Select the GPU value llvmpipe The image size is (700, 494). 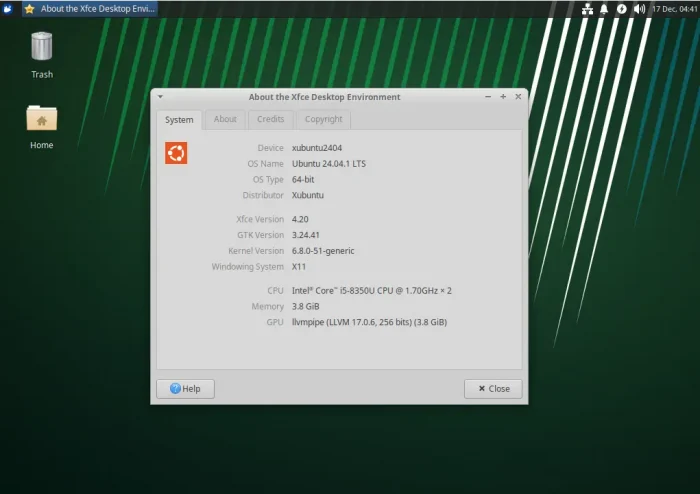point(370,322)
